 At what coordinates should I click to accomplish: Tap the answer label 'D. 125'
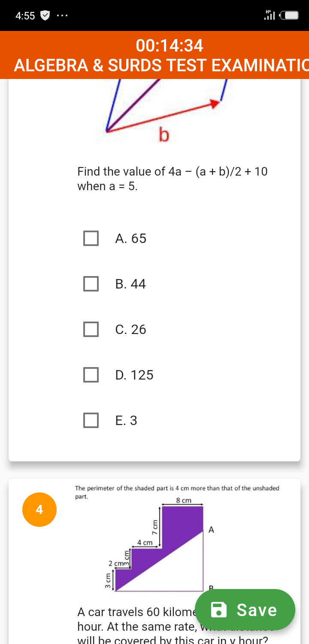(134, 375)
